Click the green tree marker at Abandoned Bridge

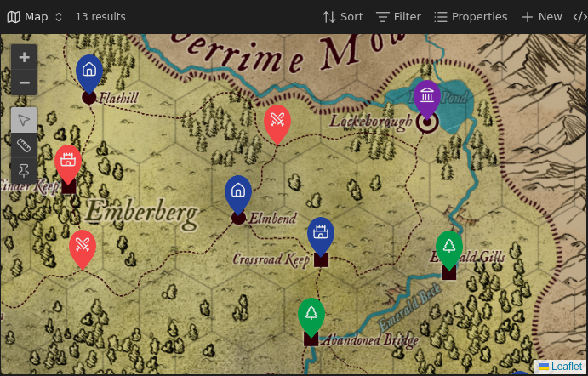311,317
